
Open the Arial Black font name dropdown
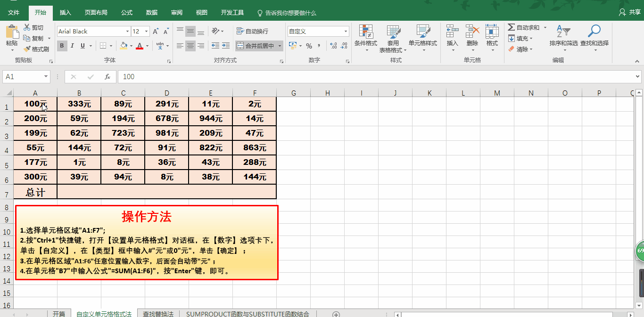[x=127, y=32]
